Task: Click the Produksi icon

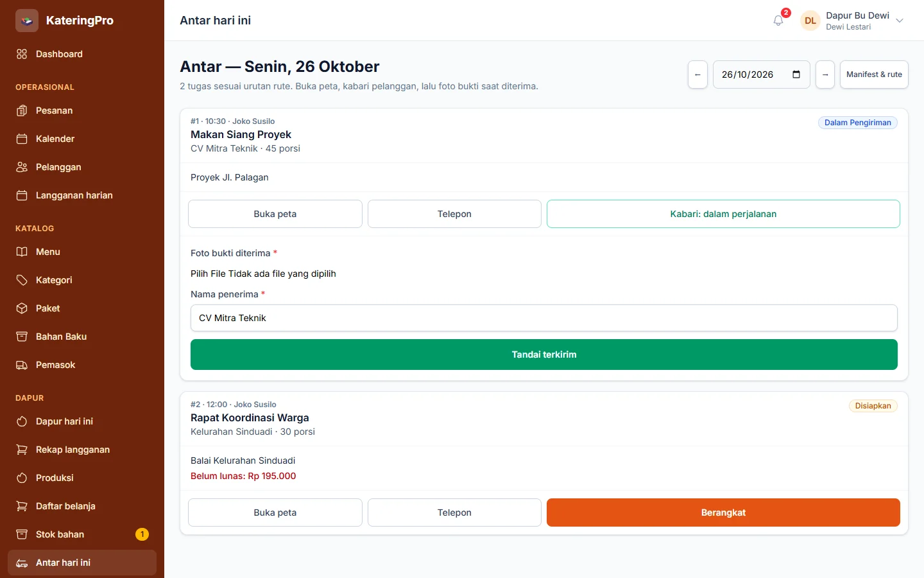Action: pos(22,478)
